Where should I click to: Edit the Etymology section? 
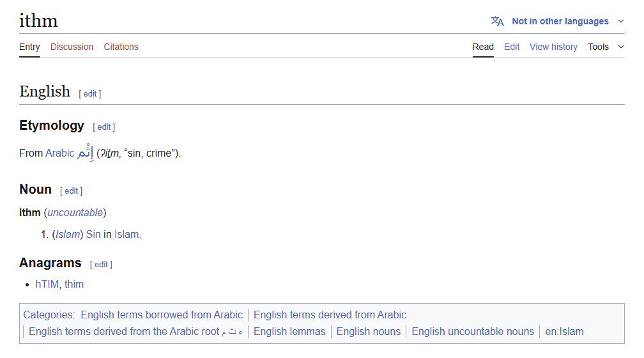point(104,127)
